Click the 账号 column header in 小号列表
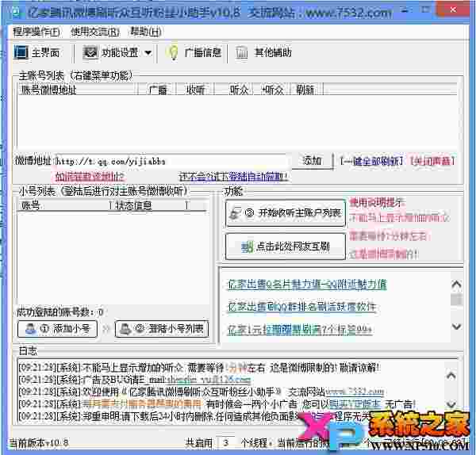This screenshot has width=476, height=455. (x=63, y=206)
